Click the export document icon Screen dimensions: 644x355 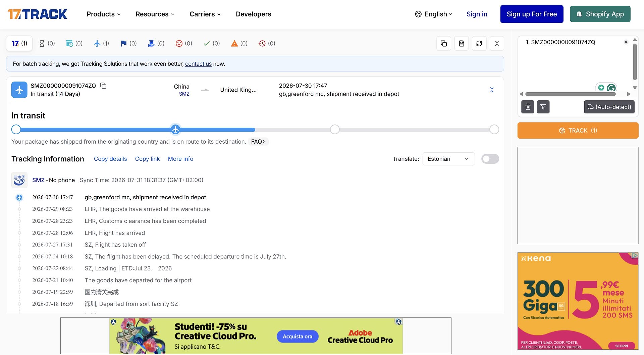click(x=462, y=43)
